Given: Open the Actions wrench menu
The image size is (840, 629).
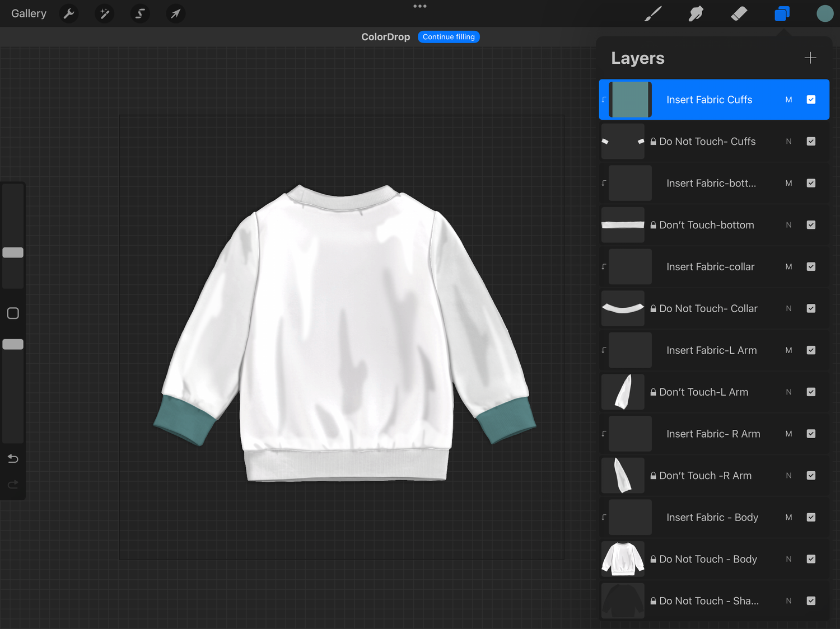Looking at the screenshot, I should coord(69,13).
